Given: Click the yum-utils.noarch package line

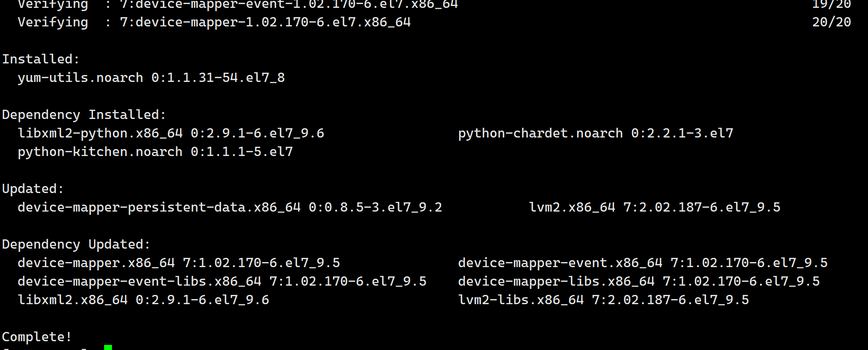Looking at the screenshot, I should tap(151, 77).
